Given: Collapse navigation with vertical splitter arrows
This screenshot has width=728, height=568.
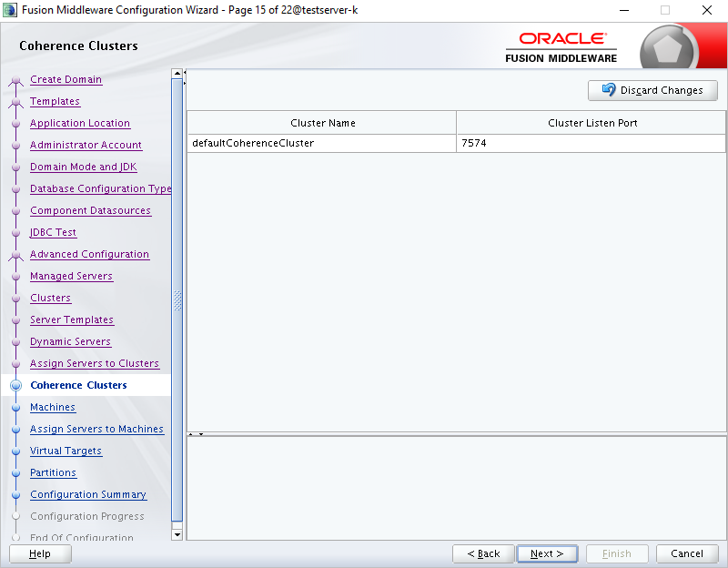Looking at the screenshot, I should tap(185, 77).
